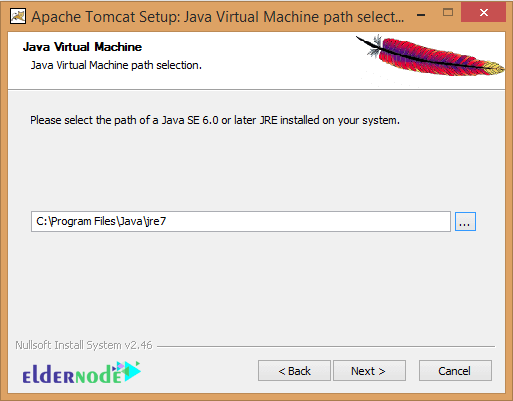Screen dimensions: 513x401
Task: Click the Apache feather logo
Action: click(x=431, y=55)
